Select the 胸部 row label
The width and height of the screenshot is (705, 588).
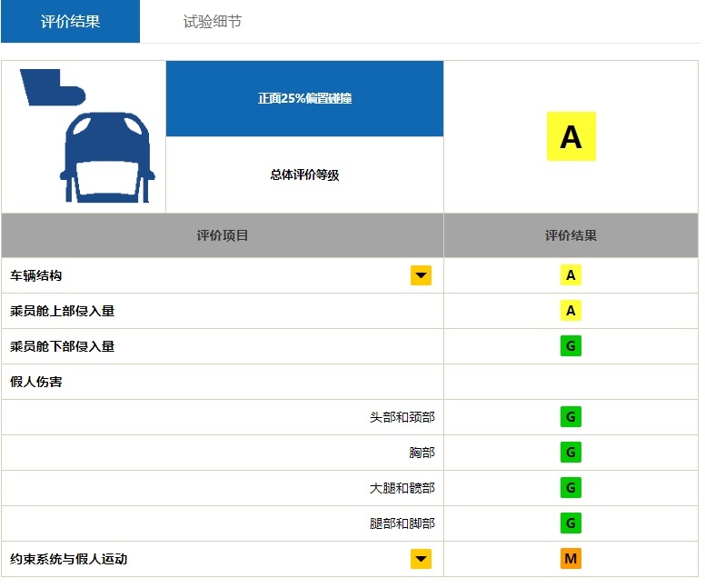click(422, 453)
